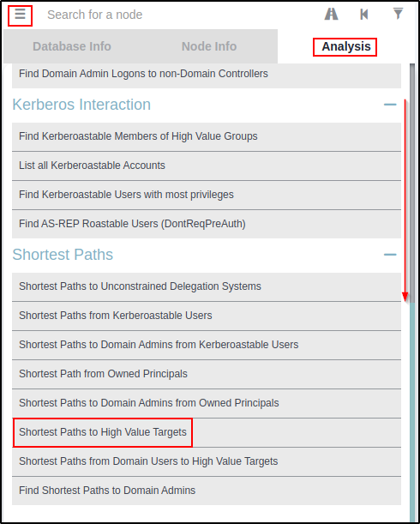
Task: Run Shortest Path from Owned Principals
Action: 207,374
